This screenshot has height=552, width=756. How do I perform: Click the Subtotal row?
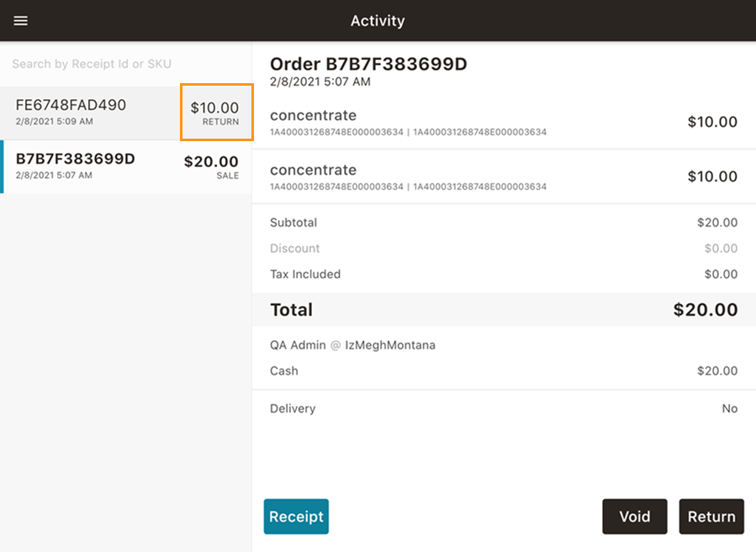point(504,223)
